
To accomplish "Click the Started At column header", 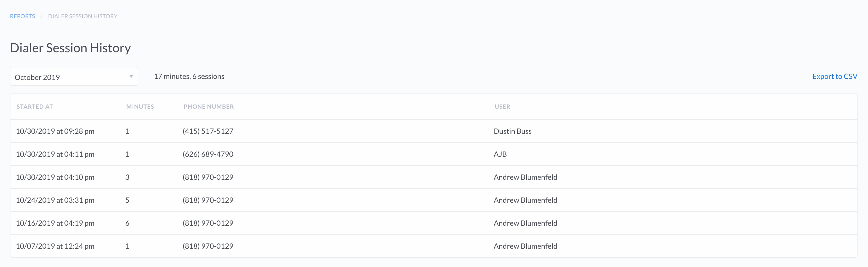I will [x=35, y=107].
